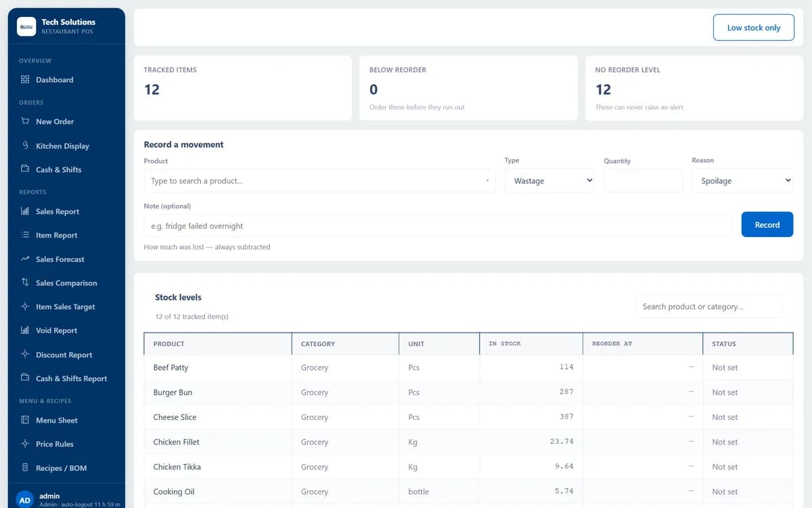Click the admin AD avatar
The width and height of the screenshot is (812, 508).
25,501
